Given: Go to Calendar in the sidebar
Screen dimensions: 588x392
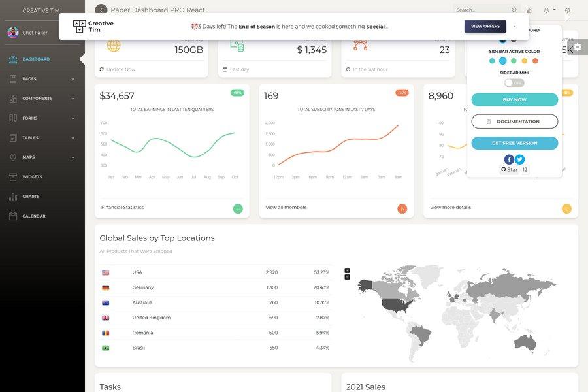Looking at the screenshot, I should (x=34, y=216).
